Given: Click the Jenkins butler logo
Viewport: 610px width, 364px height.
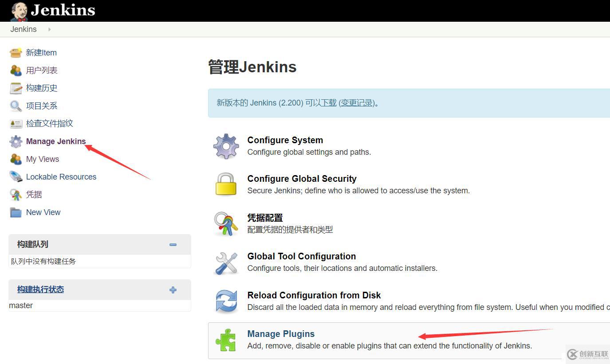Looking at the screenshot, I should coord(19,11).
